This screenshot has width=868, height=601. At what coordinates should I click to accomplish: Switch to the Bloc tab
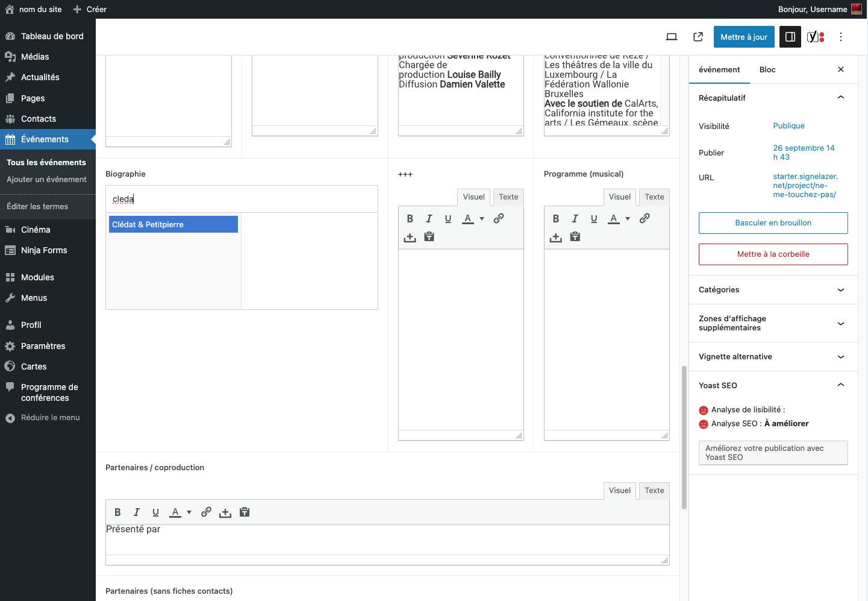point(767,70)
